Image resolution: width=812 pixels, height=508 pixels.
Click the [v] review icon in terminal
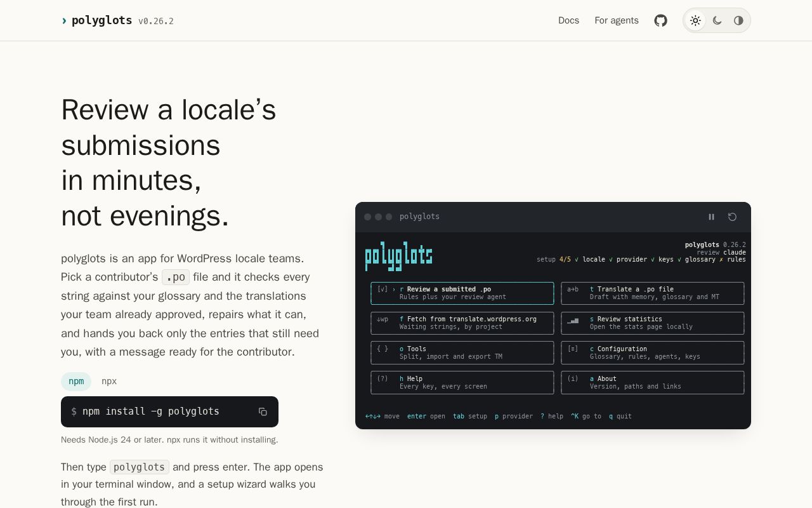click(x=383, y=289)
